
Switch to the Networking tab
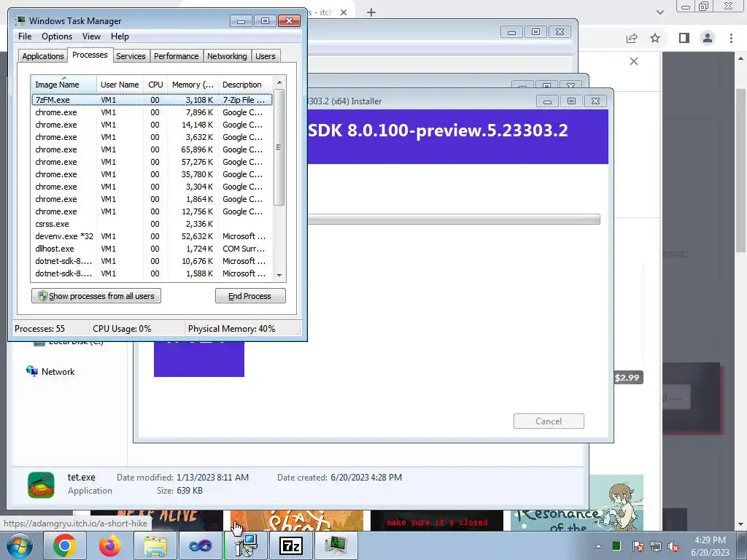tap(227, 56)
